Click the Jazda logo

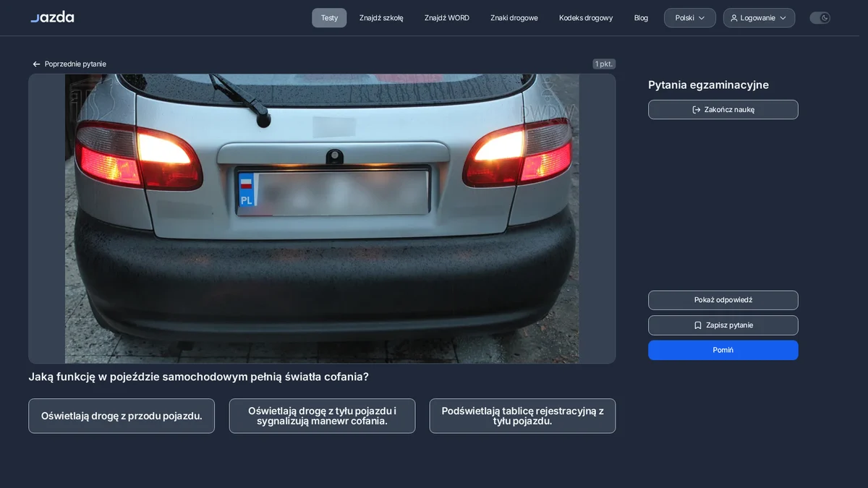[52, 17]
